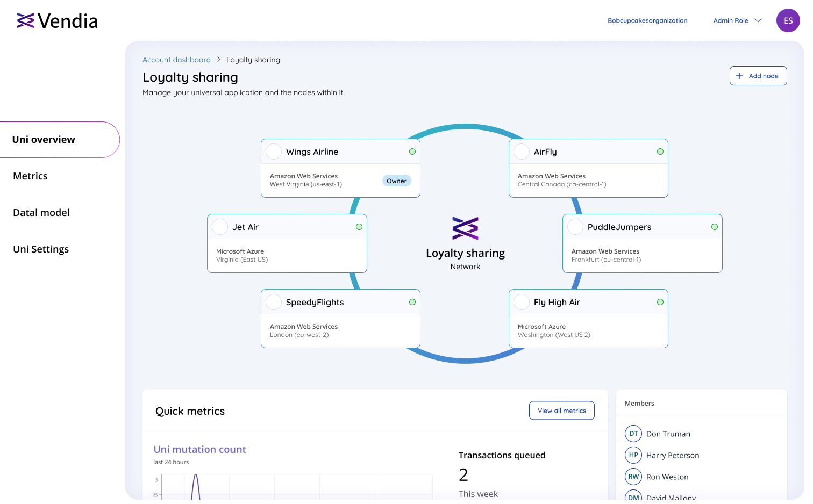
Task: Toggle Fly High Air's status indicator
Action: (660, 302)
